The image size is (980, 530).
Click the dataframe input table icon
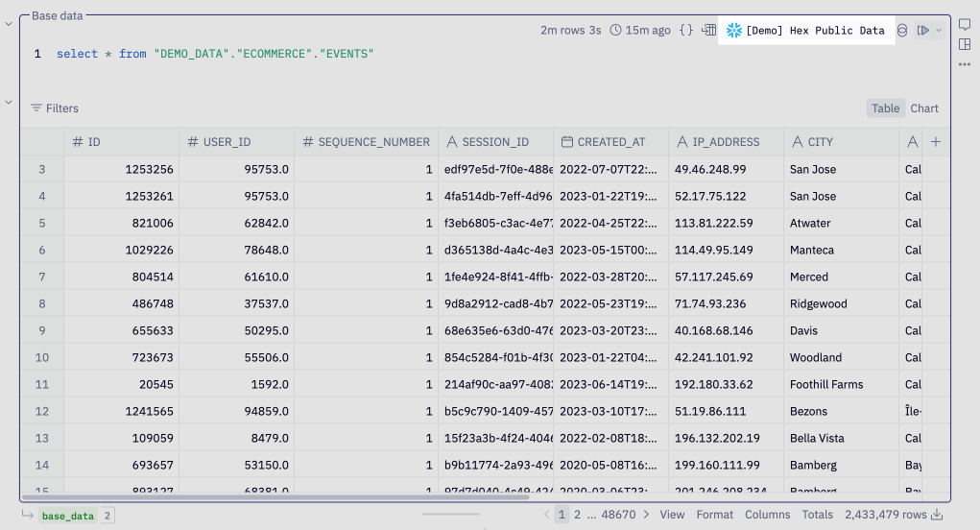708,30
